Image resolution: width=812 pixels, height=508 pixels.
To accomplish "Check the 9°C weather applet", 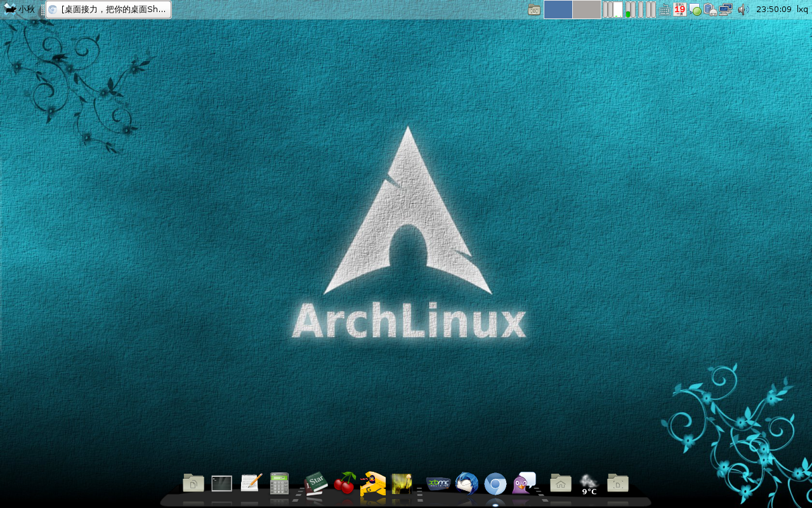I will pos(589,484).
